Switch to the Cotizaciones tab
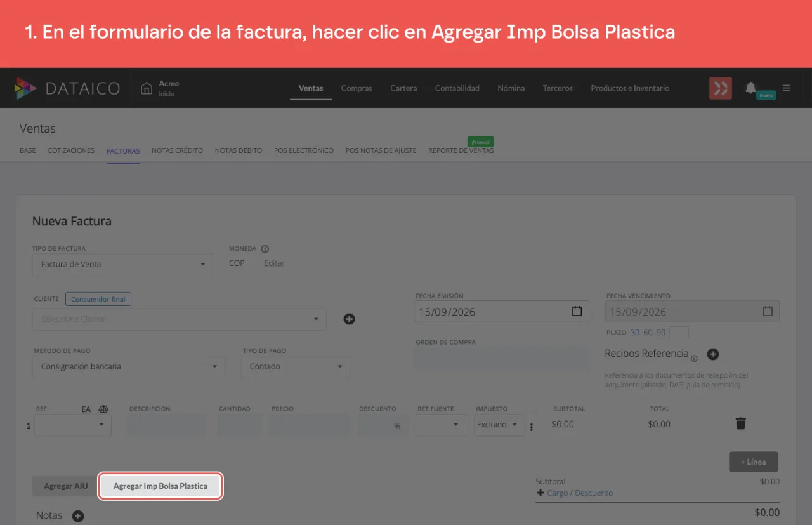This screenshot has width=812, height=525. 71,150
